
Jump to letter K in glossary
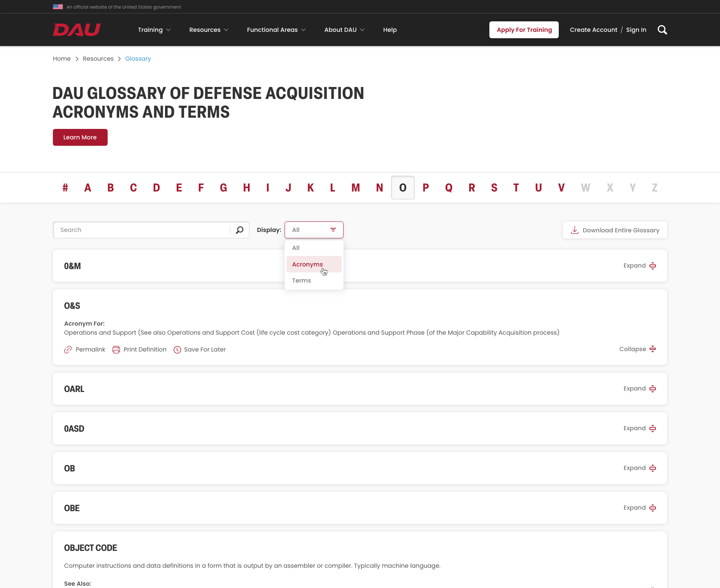(x=310, y=187)
